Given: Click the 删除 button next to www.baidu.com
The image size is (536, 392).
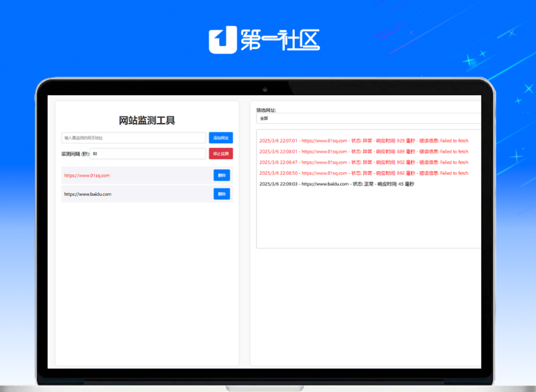Looking at the screenshot, I should tap(221, 194).
